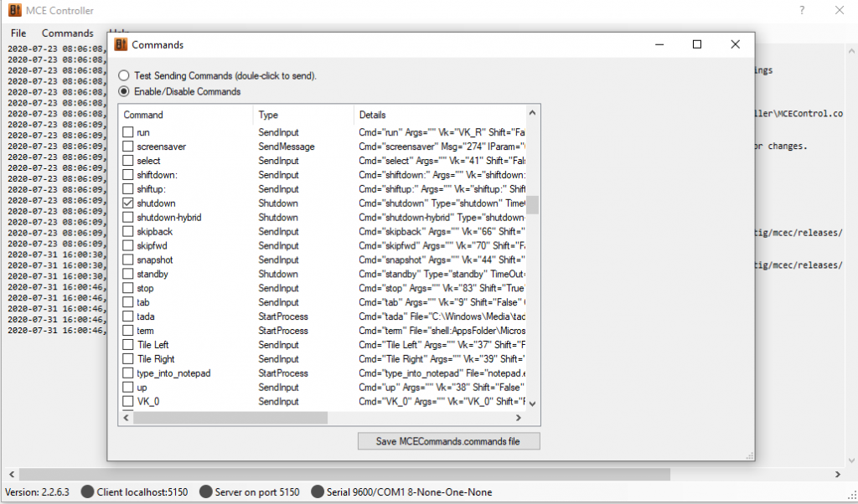Click the command list vertical scrollbar thumb

pyautogui.click(x=532, y=205)
